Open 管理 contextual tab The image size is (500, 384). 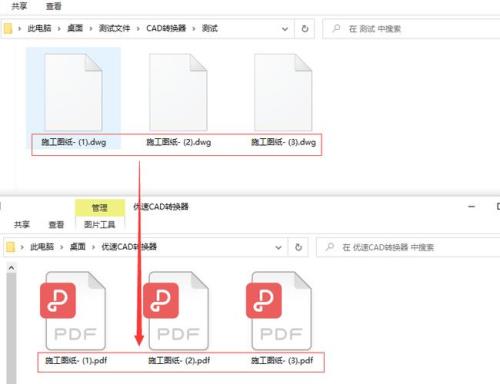(100, 208)
